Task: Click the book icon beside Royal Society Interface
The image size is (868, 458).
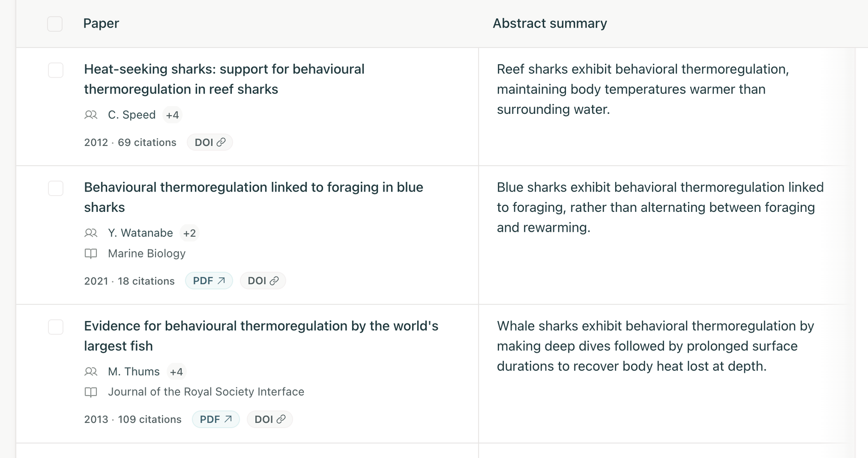Action: 91,392
